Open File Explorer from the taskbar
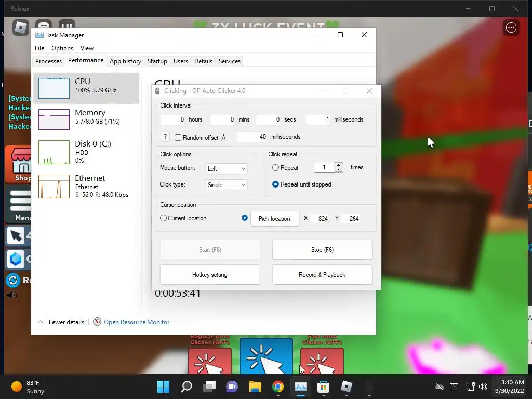Viewport: 532px width, 399px height. click(255, 387)
